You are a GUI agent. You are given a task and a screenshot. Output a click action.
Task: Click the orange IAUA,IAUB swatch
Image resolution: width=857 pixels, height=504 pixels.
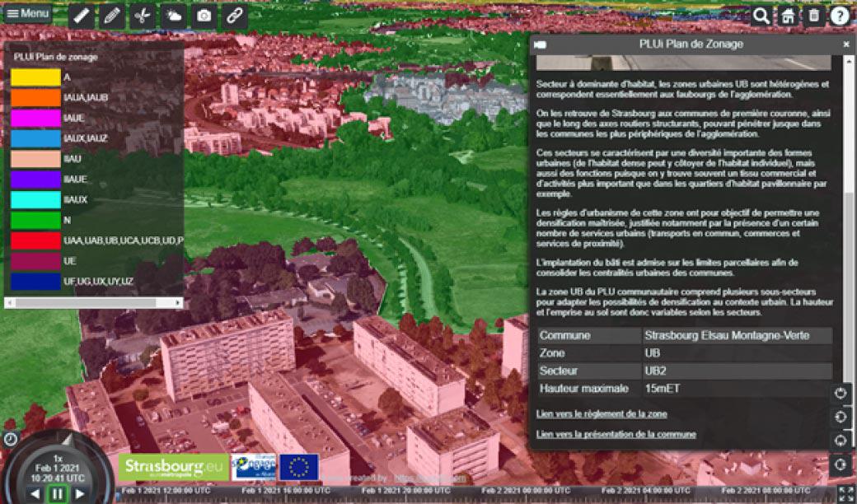click(x=35, y=98)
